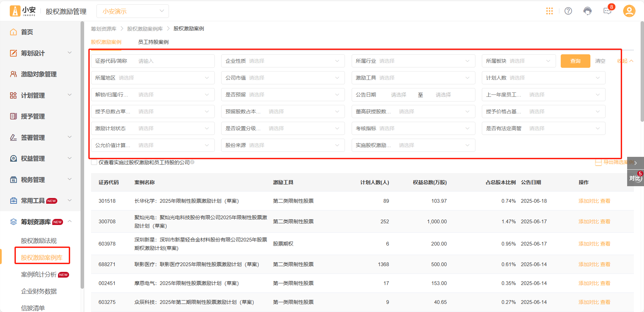Check 仅查看实施过股权激励和员工持股的公司 box

[94, 163]
